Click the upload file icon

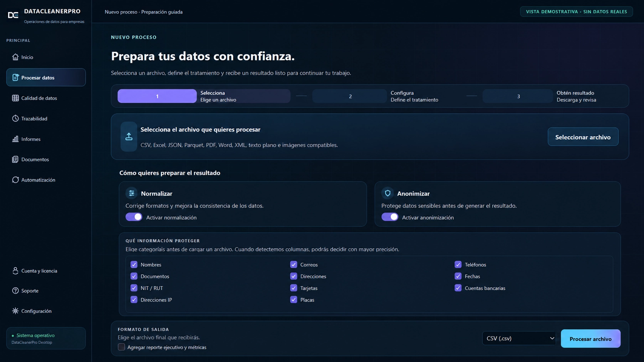click(129, 137)
